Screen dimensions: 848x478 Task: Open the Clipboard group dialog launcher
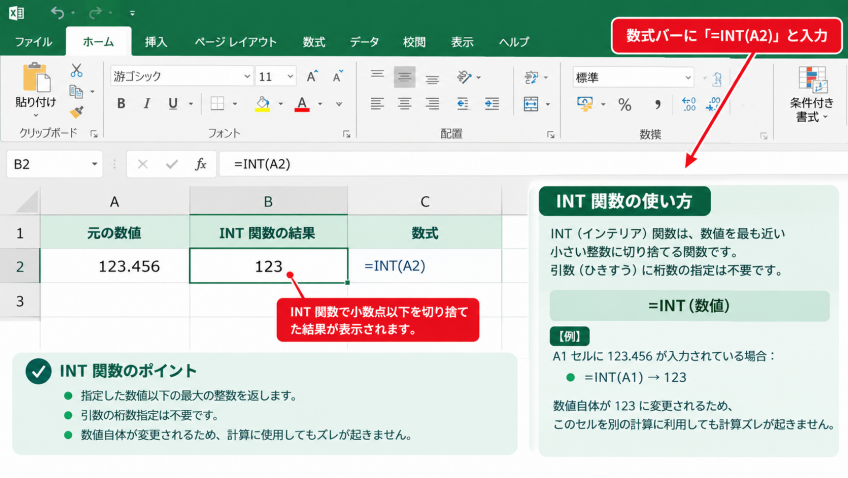coord(94,134)
